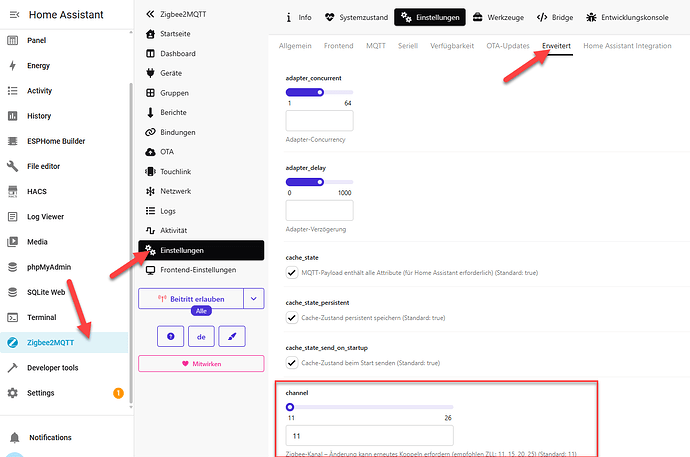Image resolution: width=690 pixels, height=457 pixels.
Task: Click the Beitritt erlauben button
Action: pos(191,299)
